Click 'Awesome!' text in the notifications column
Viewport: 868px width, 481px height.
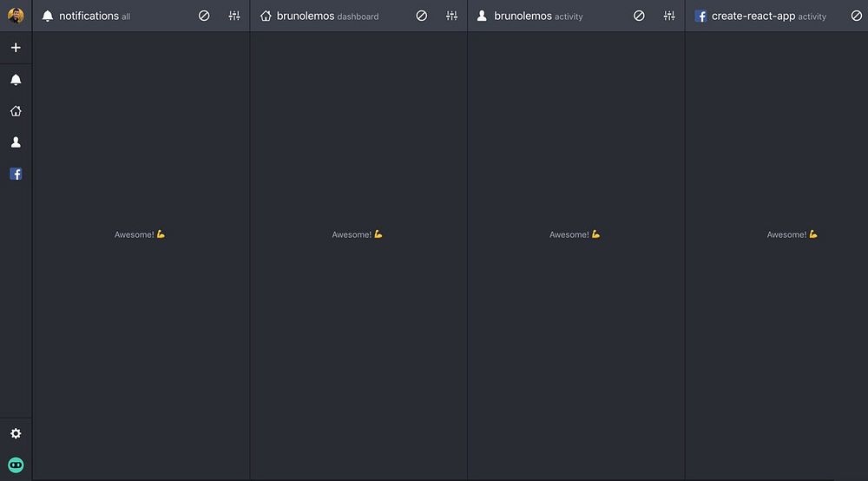tap(134, 234)
